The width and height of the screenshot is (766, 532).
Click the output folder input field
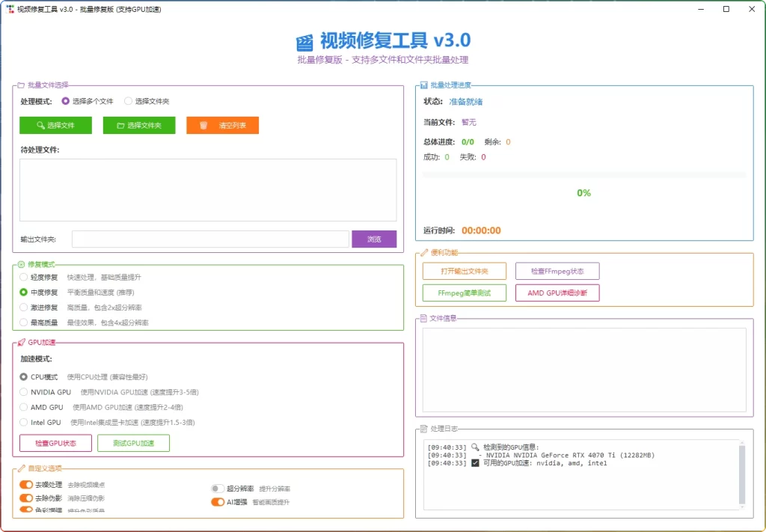(209, 239)
